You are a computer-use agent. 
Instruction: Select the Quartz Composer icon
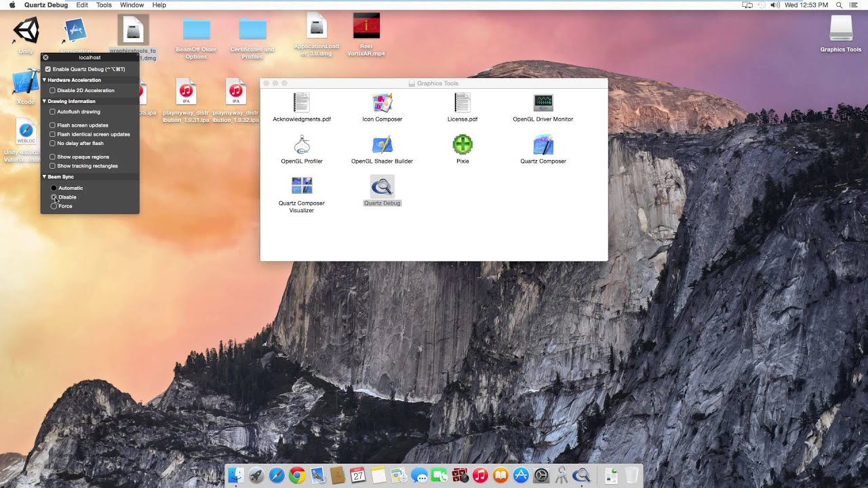pos(543,145)
